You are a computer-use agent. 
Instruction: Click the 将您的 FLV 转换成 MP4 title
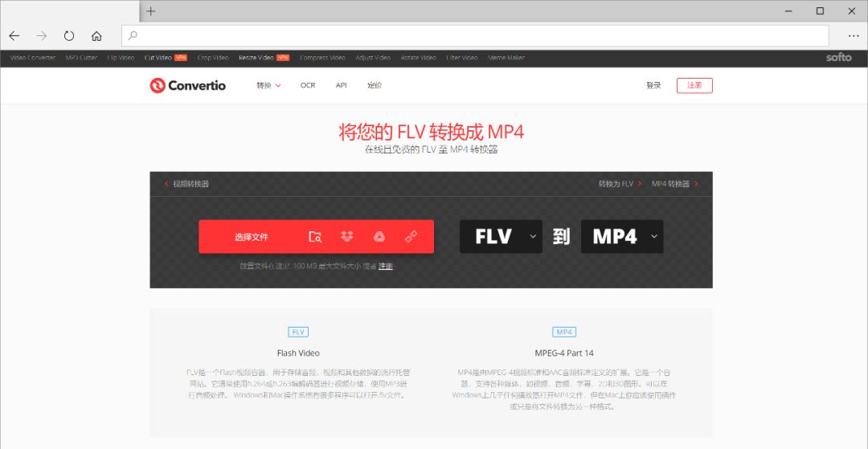click(432, 133)
